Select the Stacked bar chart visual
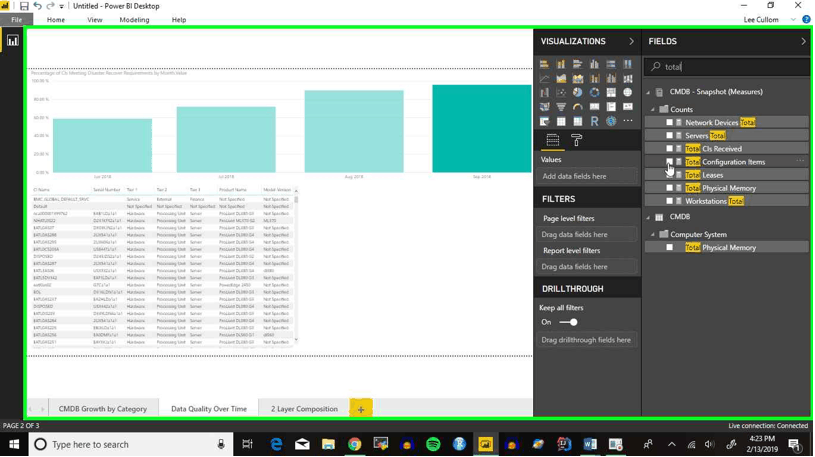 pos(544,64)
